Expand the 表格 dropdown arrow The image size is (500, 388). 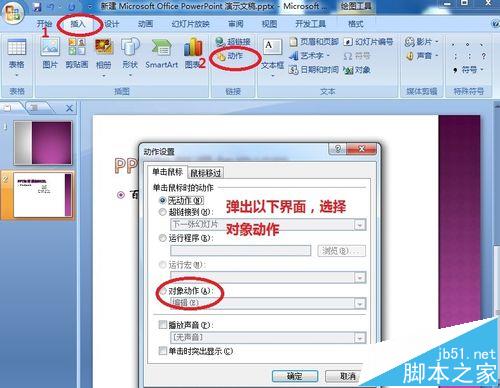[x=16, y=76]
